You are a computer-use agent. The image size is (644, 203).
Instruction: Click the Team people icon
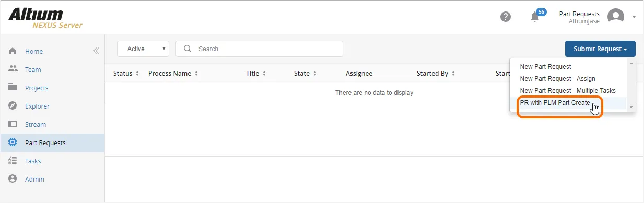tap(13, 69)
